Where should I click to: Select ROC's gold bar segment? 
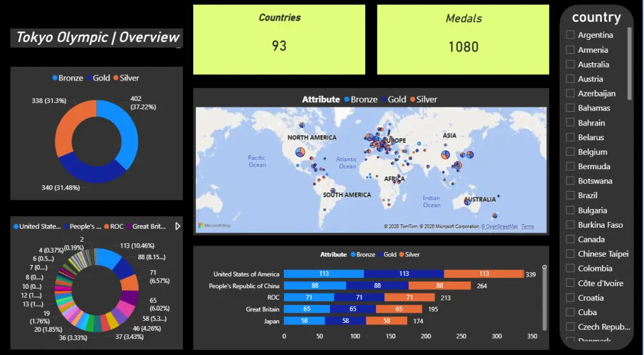tap(359, 298)
